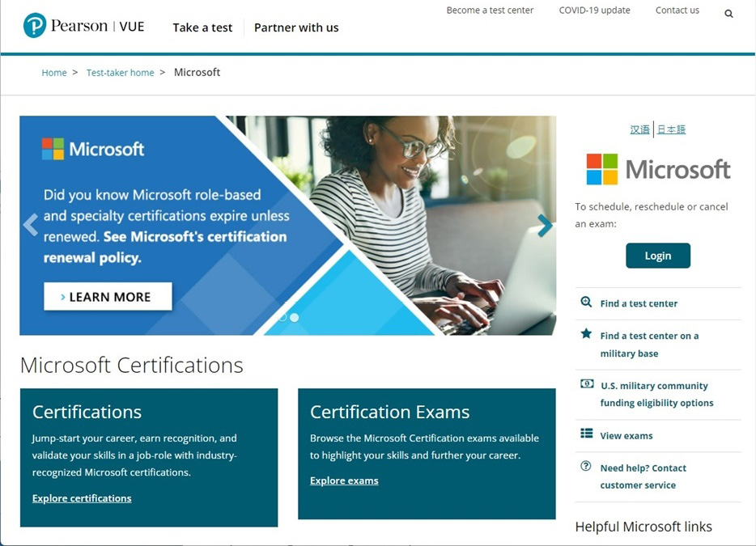Click the Microsoft logo in the banner
The image size is (756, 546).
93,149
